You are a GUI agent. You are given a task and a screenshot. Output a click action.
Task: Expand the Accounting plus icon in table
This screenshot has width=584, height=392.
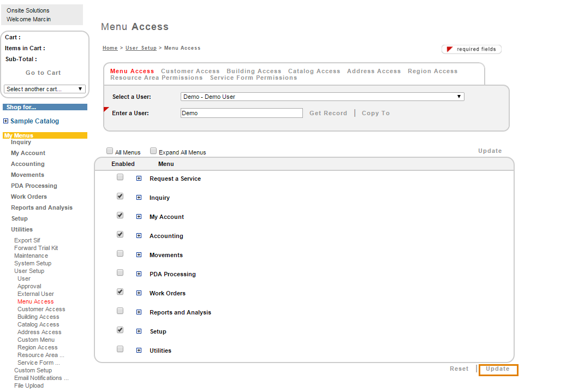[x=139, y=236]
